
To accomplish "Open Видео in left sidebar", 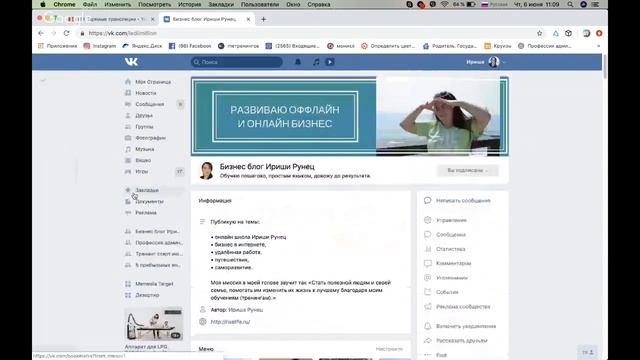I will point(143,160).
